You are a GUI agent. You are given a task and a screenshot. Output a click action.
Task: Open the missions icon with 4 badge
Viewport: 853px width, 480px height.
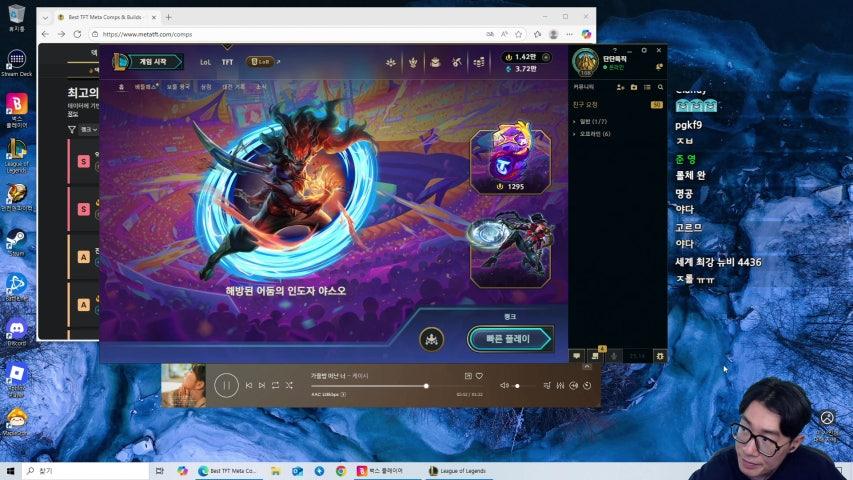(596, 355)
